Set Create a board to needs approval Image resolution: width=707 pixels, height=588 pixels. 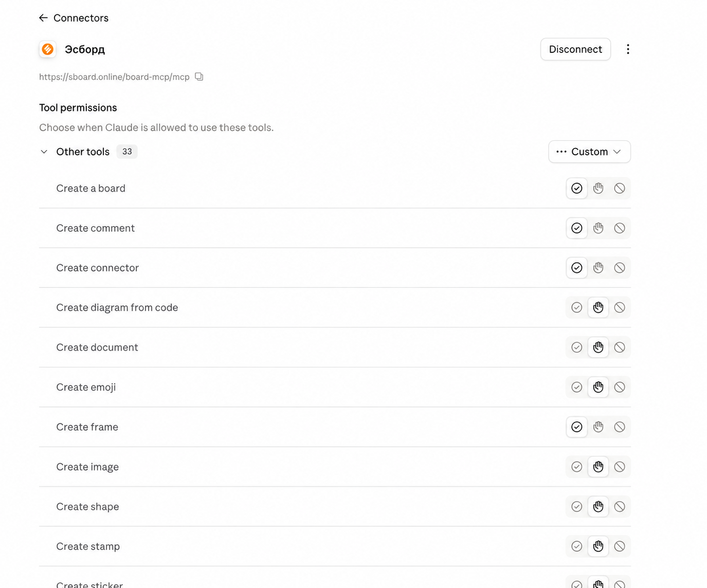coord(598,188)
